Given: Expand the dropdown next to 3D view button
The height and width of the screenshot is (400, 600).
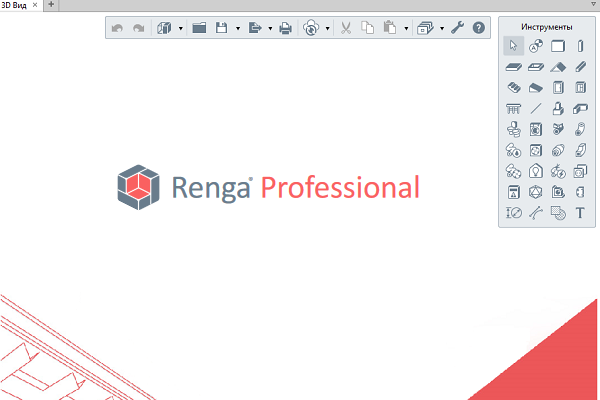Looking at the screenshot, I should (181, 28).
